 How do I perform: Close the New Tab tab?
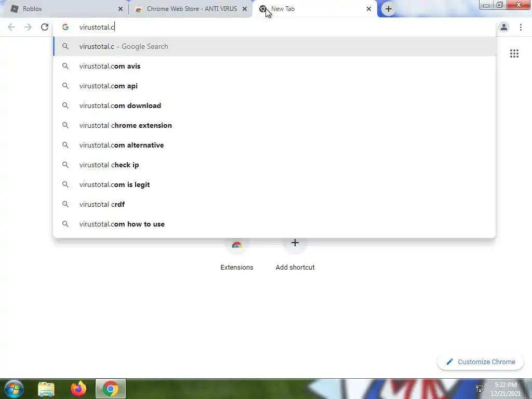click(x=369, y=9)
